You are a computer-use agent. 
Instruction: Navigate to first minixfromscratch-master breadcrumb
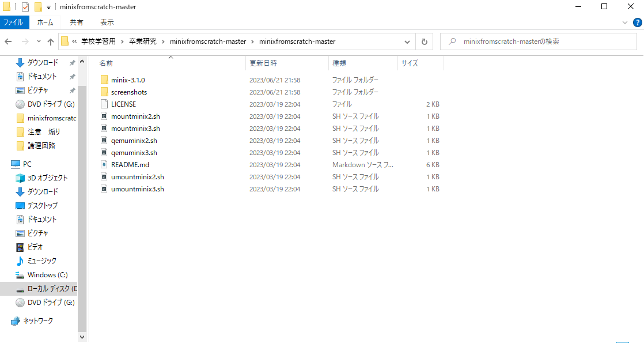pyautogui.click(x=208, y=42)
